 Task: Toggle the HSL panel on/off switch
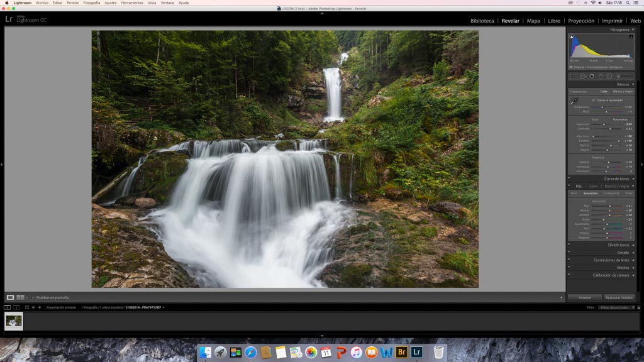[569, 186]
